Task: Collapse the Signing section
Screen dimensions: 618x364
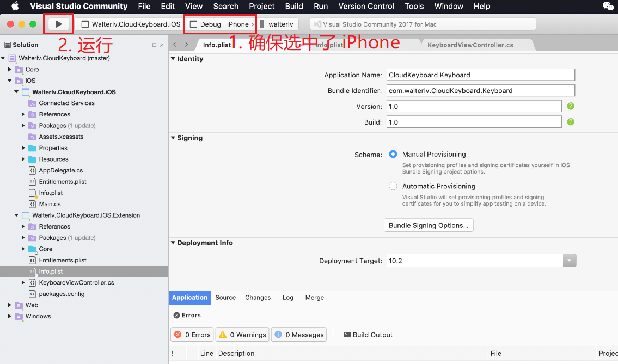Action: [x=173, y=138]
